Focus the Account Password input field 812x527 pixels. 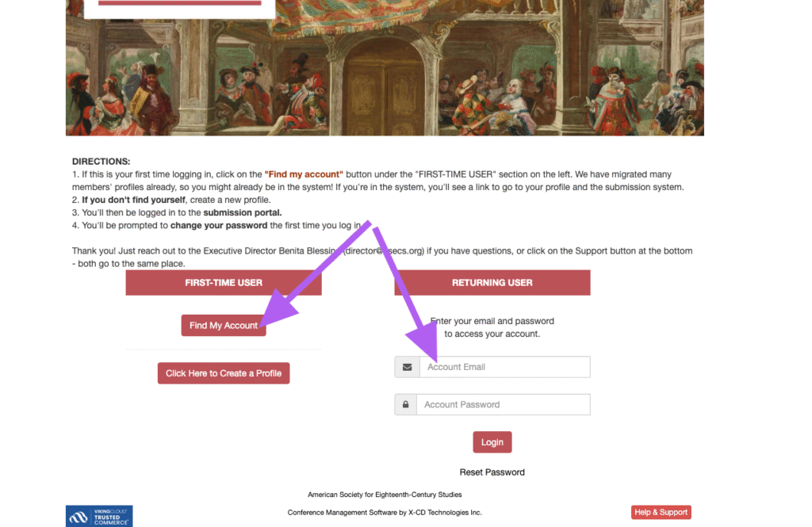(x=504, y=405)
